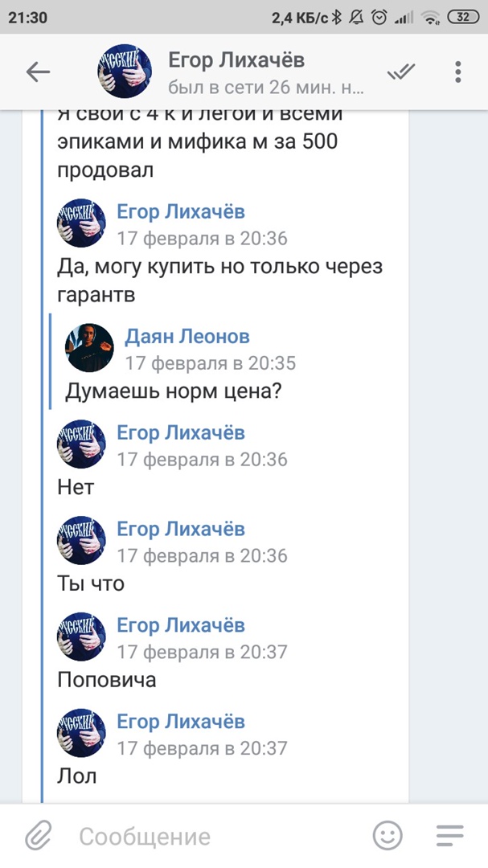Open the three-dot overflow menu
Viewport: 488px width, 868px height.
point(457,72)
